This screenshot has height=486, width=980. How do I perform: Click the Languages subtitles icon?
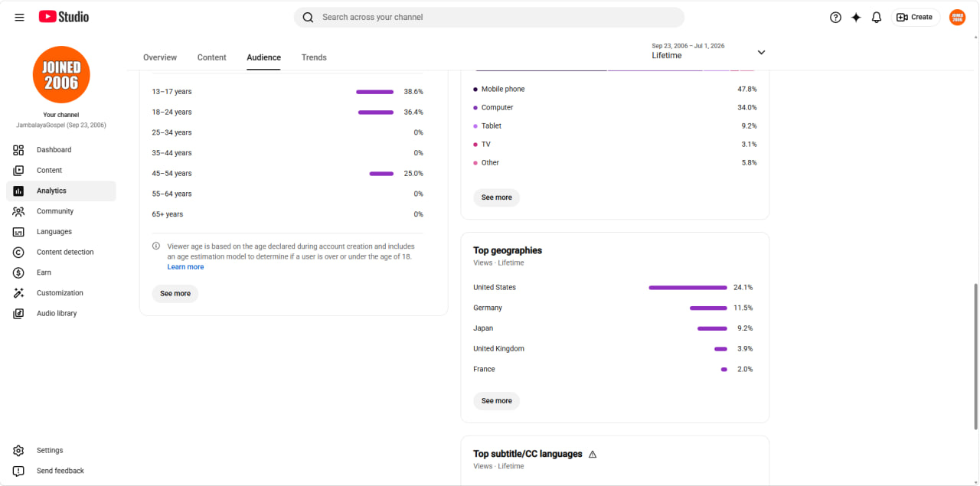(18, 232)
